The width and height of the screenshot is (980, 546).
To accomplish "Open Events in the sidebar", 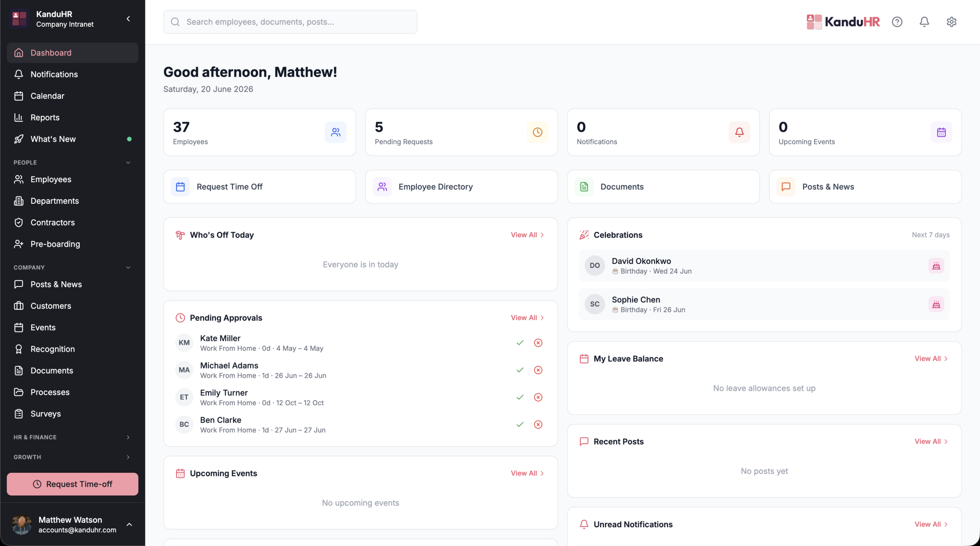I will (x=72, y=328).
